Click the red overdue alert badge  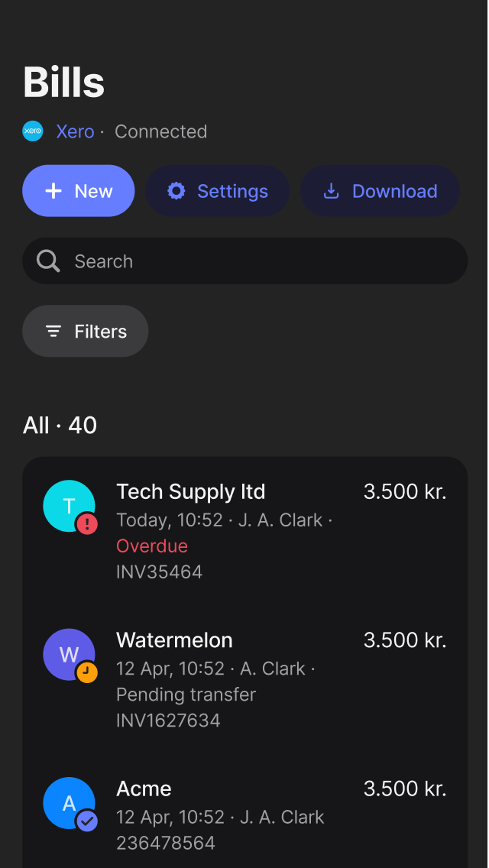[x=87, y=524]
